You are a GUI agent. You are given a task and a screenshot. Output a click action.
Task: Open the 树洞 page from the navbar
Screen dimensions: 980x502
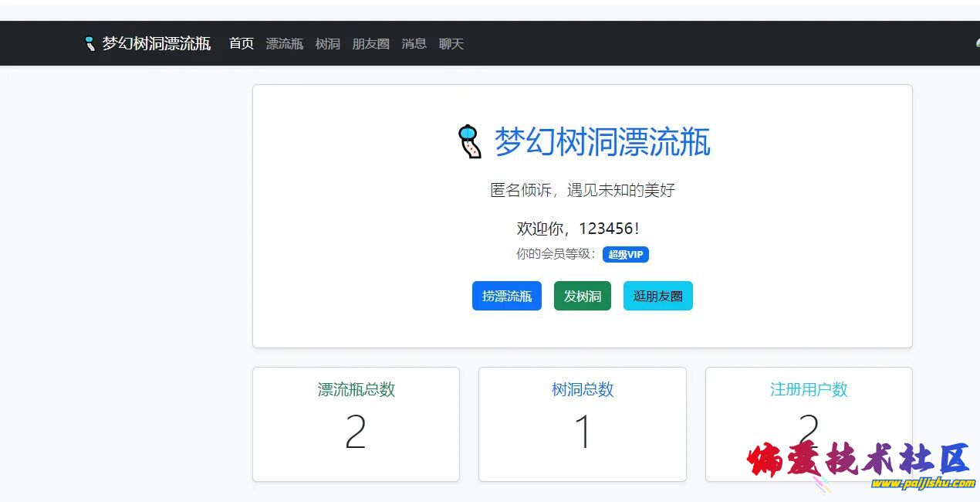pyautogui.click(x=328, y=44)
